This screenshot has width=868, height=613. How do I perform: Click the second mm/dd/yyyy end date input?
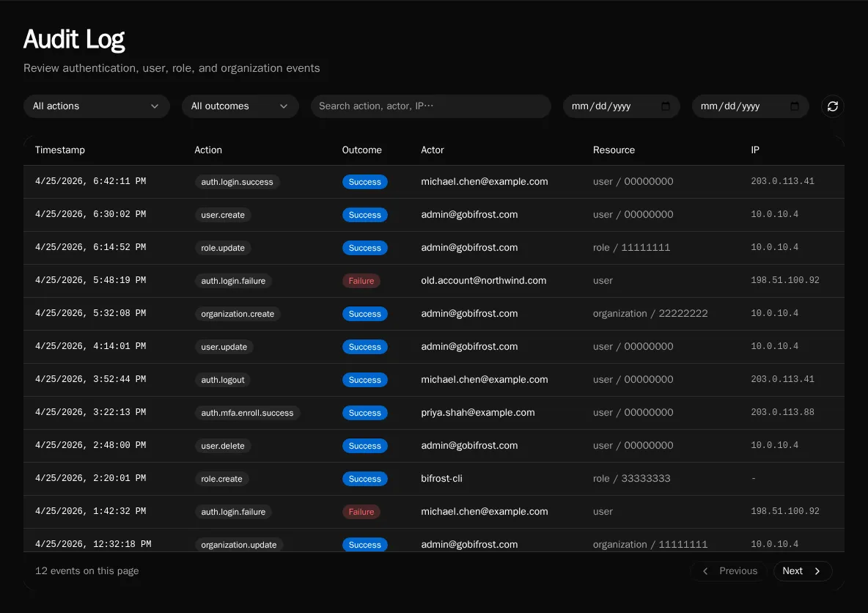tap(750, 106)
